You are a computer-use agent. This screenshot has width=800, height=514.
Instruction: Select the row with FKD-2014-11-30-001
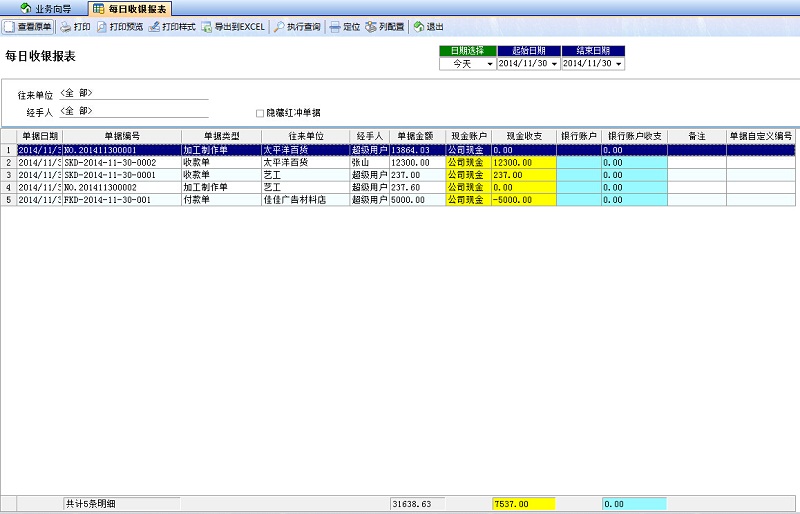[120, 199]
